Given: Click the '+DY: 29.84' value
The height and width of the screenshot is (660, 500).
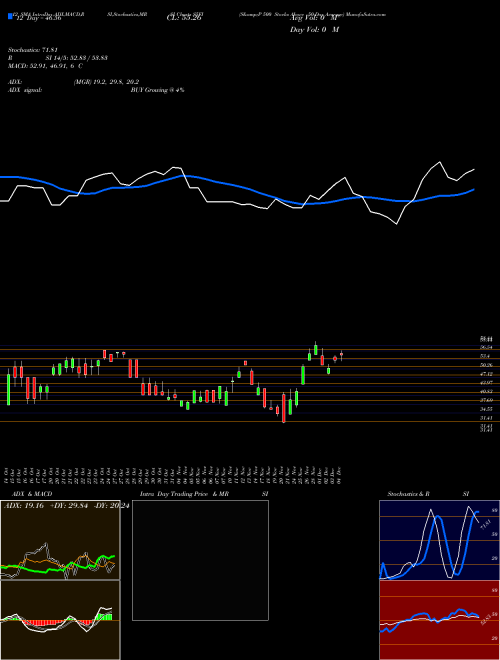Looking at the screenshot, I should [69, 505].
